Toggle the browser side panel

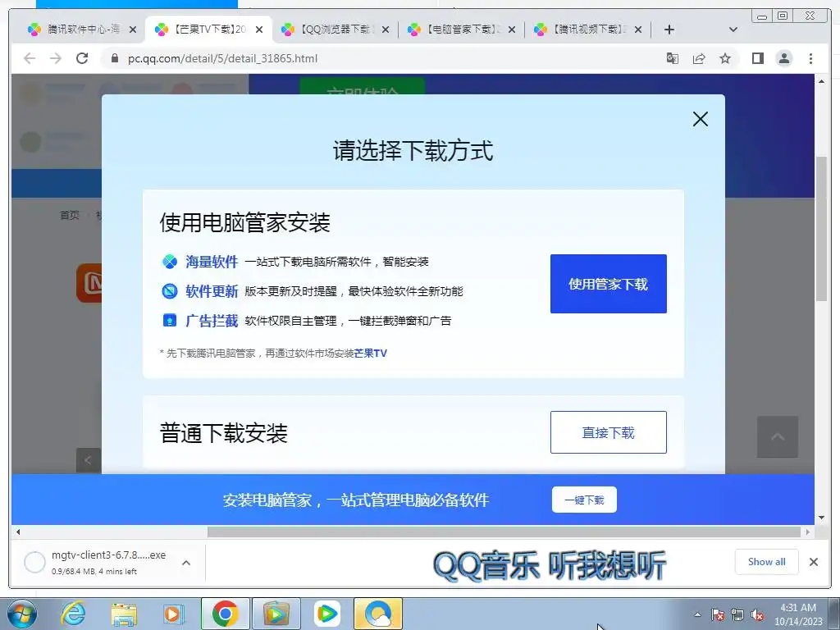click(x=757, y=58)
